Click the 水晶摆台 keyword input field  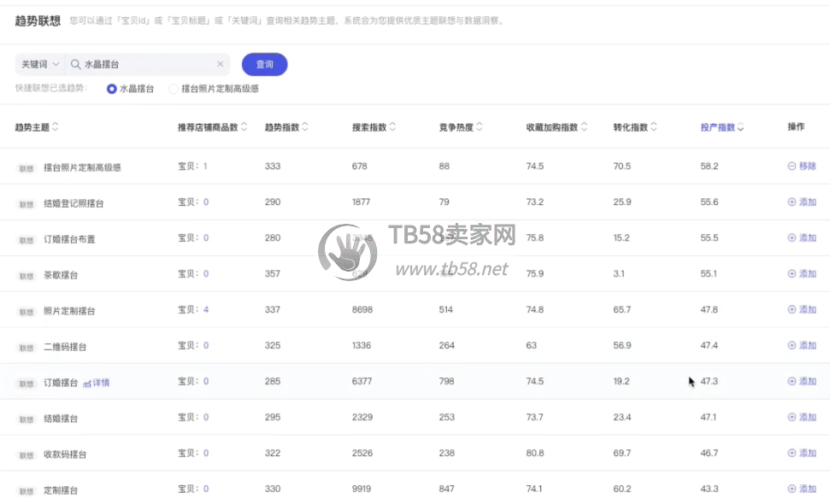[x=145, y=64]
